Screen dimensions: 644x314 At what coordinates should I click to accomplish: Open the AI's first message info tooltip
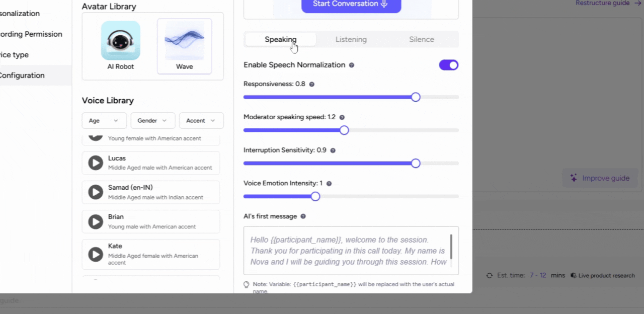coord(302,216)
